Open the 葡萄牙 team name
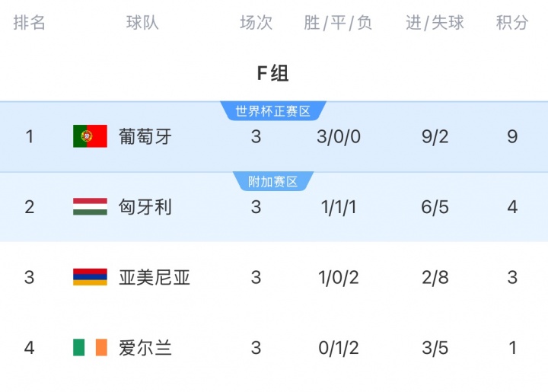Image resolution: width=548 pixels, height=392 pixels. tap(145, 136)
